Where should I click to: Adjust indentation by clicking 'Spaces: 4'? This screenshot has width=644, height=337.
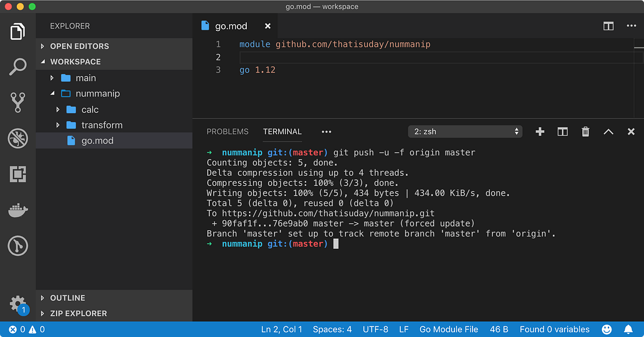coord(332,329)
